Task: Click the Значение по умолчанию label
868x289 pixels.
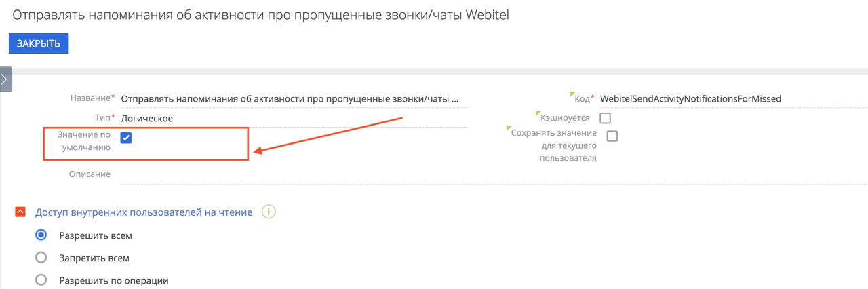Action: (84, 140)
